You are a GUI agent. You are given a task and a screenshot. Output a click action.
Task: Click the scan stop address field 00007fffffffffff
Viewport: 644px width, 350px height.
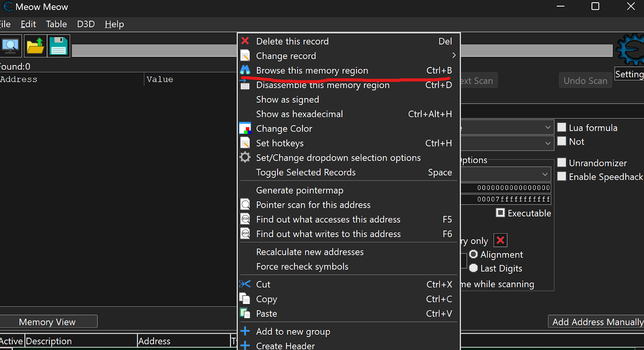pos(506,199)
